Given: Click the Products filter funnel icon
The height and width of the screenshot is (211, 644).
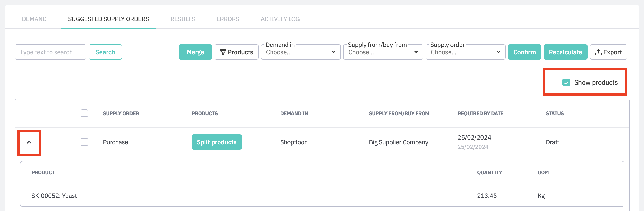Looking at the screenshot, I should (x=223, y=52).
